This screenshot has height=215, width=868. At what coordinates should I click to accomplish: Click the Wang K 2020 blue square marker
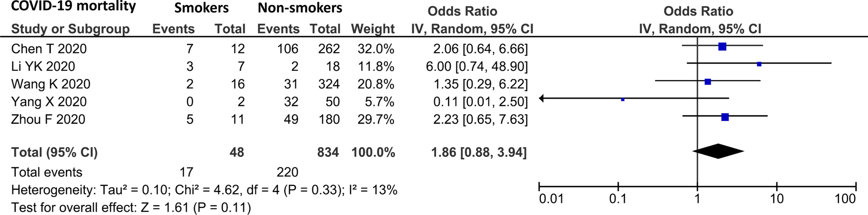(708, 82)
